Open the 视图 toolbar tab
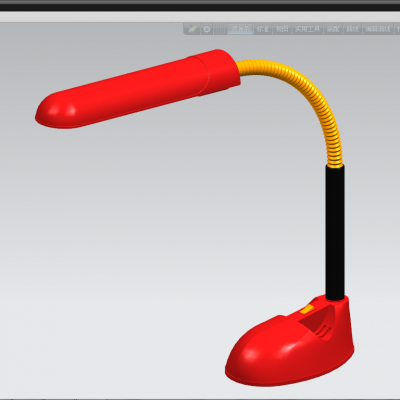 tap(282, 29)
